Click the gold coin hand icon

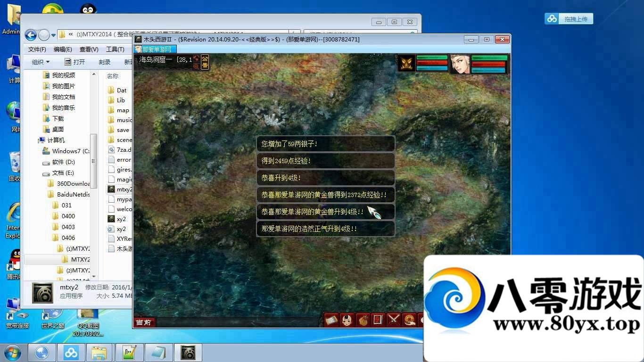(409, 320)
